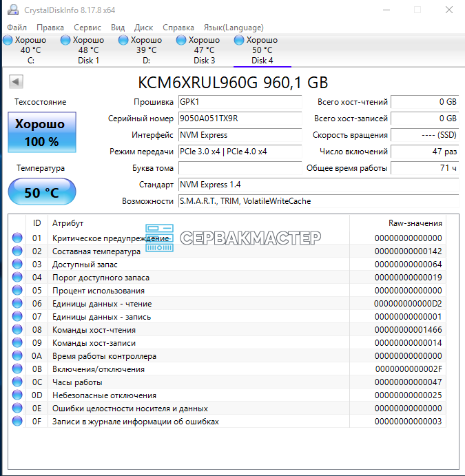Click the Всего хост-записей value 0 GB
This screenshot has height=476, width=465.
[x=424, y=118]
